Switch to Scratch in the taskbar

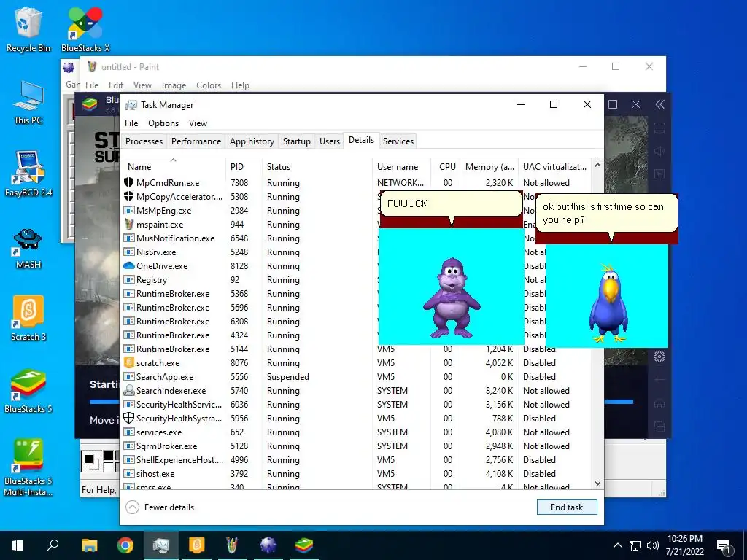tap(197, 545)
